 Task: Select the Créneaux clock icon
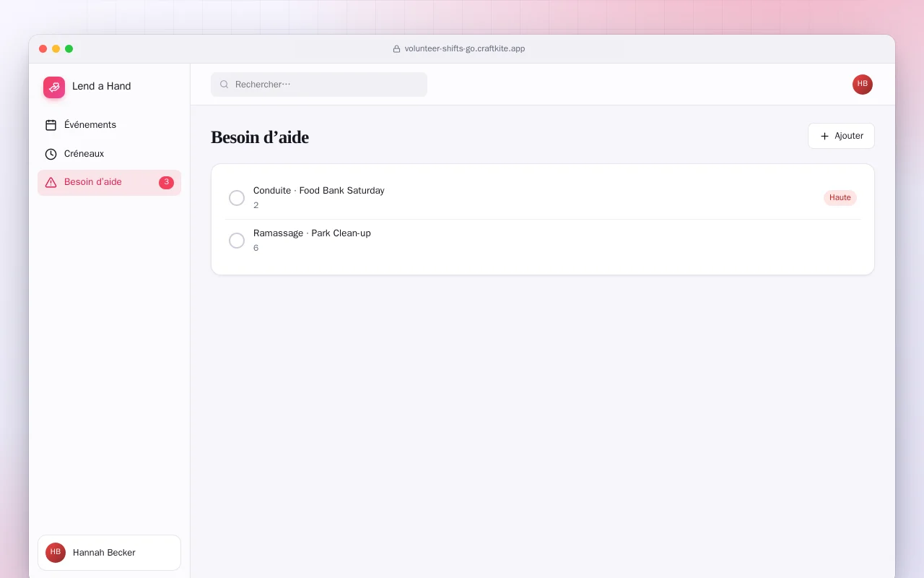pos(51,154)
